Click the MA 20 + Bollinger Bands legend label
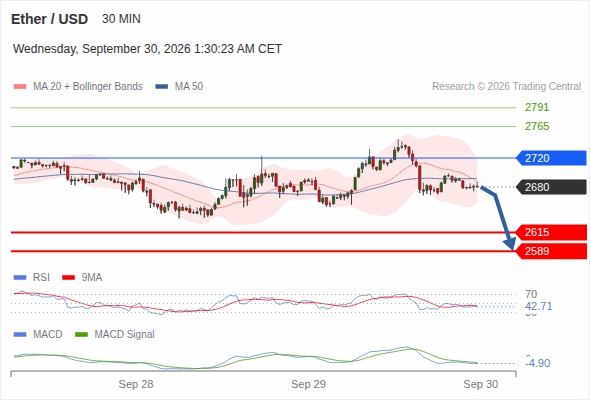The width and height of the screenshot is (590, 400). coord(88,87)
